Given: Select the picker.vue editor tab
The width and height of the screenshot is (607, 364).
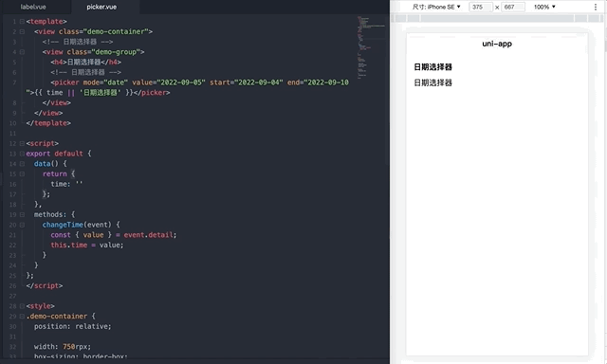Looking at the screenshot, I should tap(101, 7).
